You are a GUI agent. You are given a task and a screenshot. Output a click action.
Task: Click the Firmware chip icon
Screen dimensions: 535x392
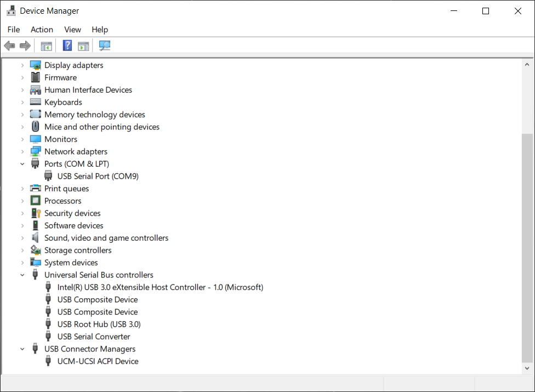click(x=36, y=77)
